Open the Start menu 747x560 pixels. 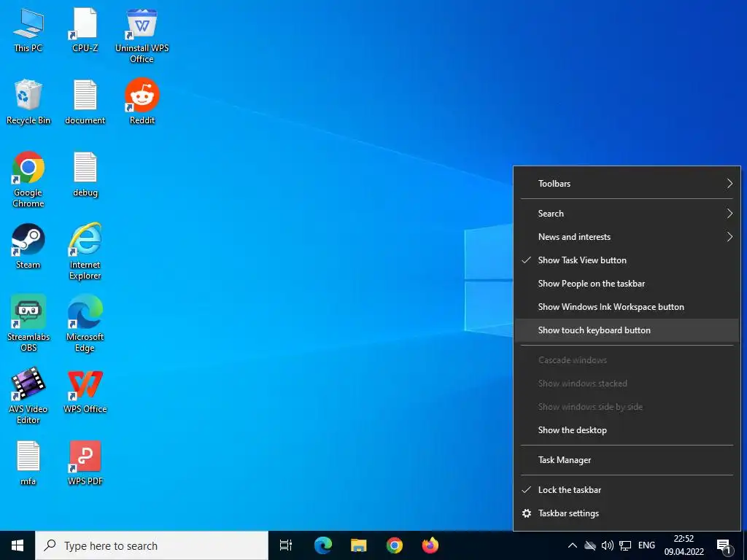(x=18, y=545)
